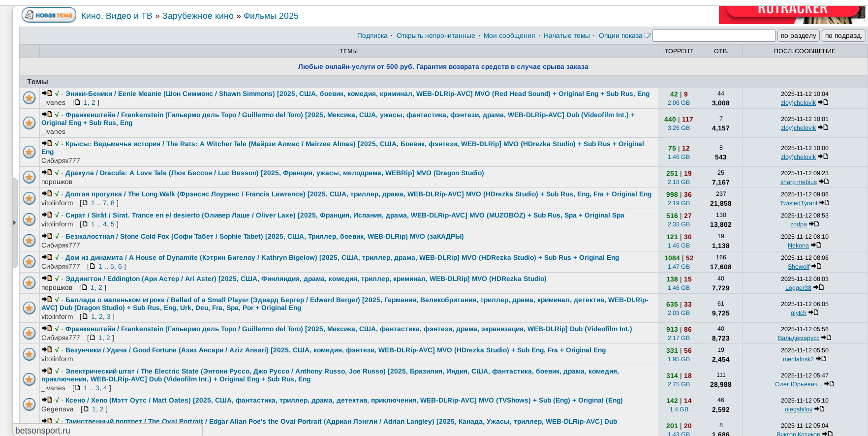Select Открыть непрочитанные
The image size is (868, 436).
point(436,35)
